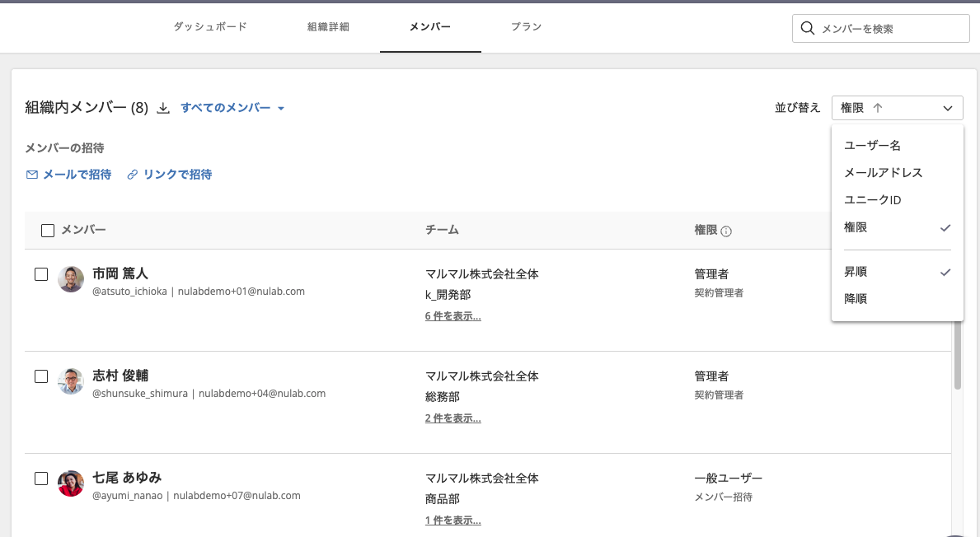Open the 権限 info tooltip icon
The width and height of the screenshot is (980, 537).
725,231
